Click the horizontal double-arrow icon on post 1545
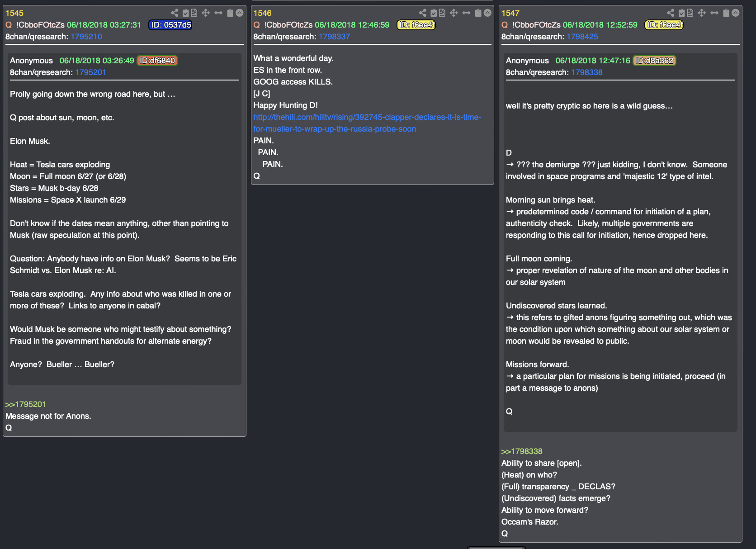This screenshot has width=756, height=549. coord(218,13)
